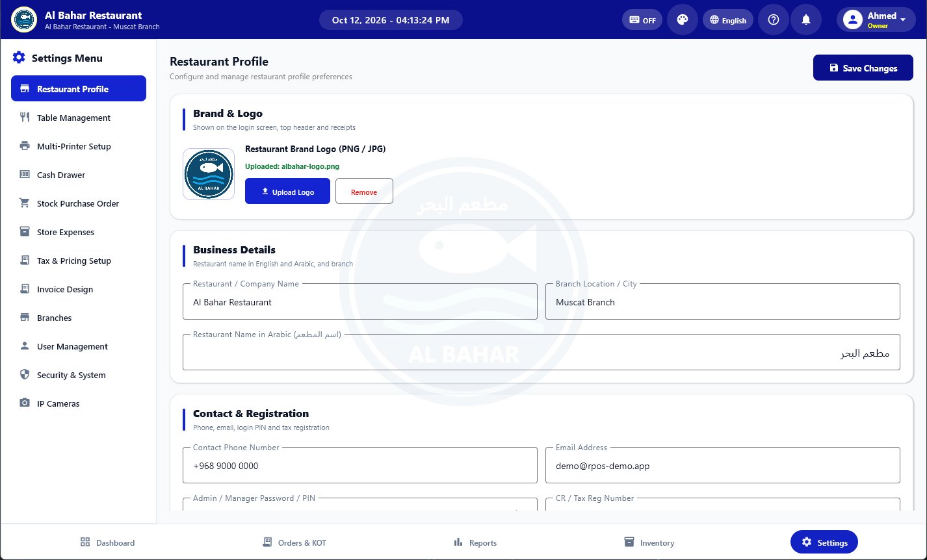This screenshot has width=927, height=560.
Task: Click the Store Expenses archive icon
Action: click(25, 232)
